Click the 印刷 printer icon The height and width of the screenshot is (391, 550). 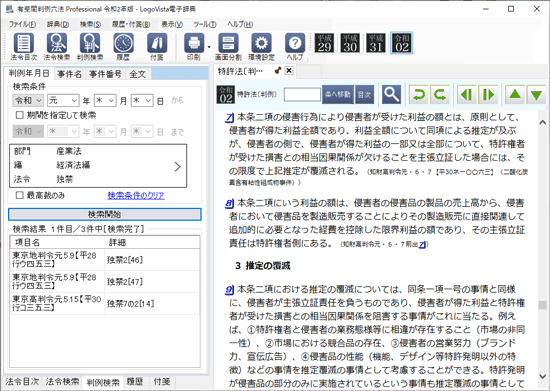(194, 47)
